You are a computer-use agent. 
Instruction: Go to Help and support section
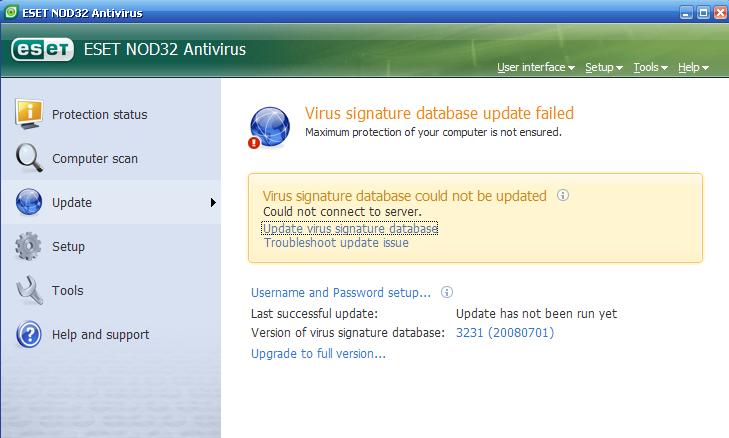(x=100, y=335)
